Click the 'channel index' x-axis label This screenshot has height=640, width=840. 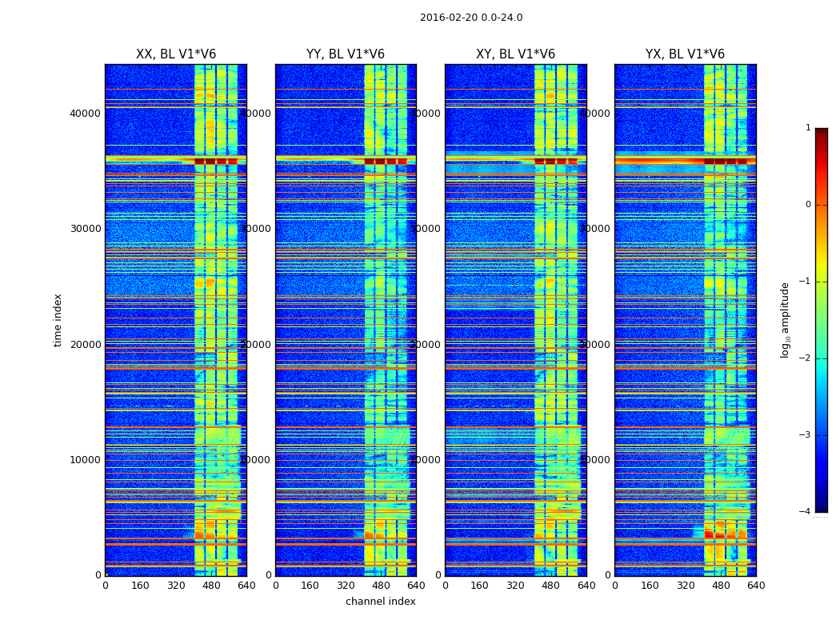click(380, 602)
